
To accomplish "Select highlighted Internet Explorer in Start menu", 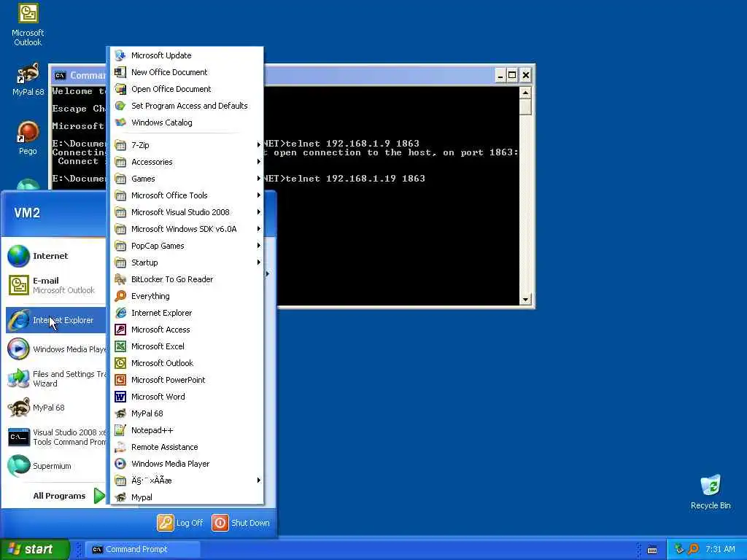I will click(55, 320).
